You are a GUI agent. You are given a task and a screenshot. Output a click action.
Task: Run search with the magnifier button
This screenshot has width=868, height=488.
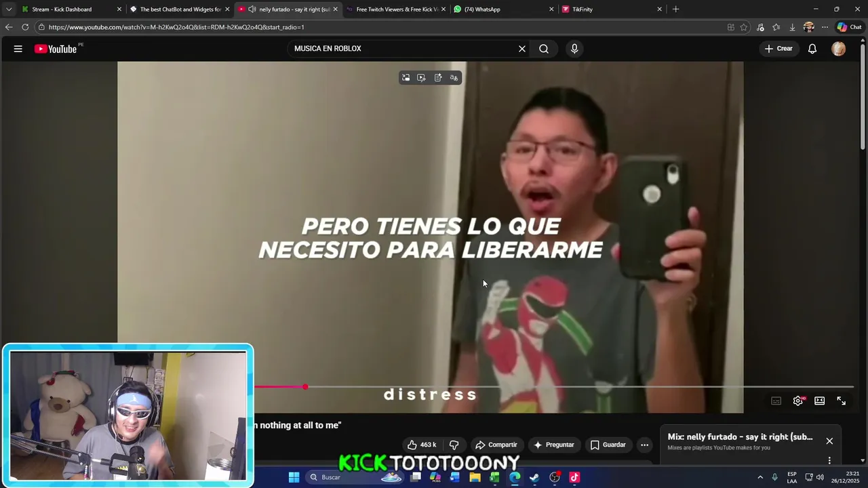pos(544,49)
